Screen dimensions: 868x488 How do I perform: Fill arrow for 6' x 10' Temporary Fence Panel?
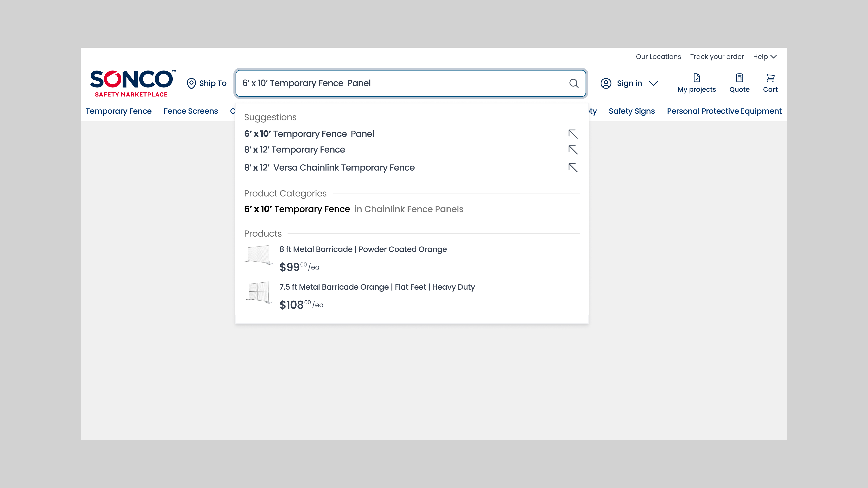tap(573, 134)
